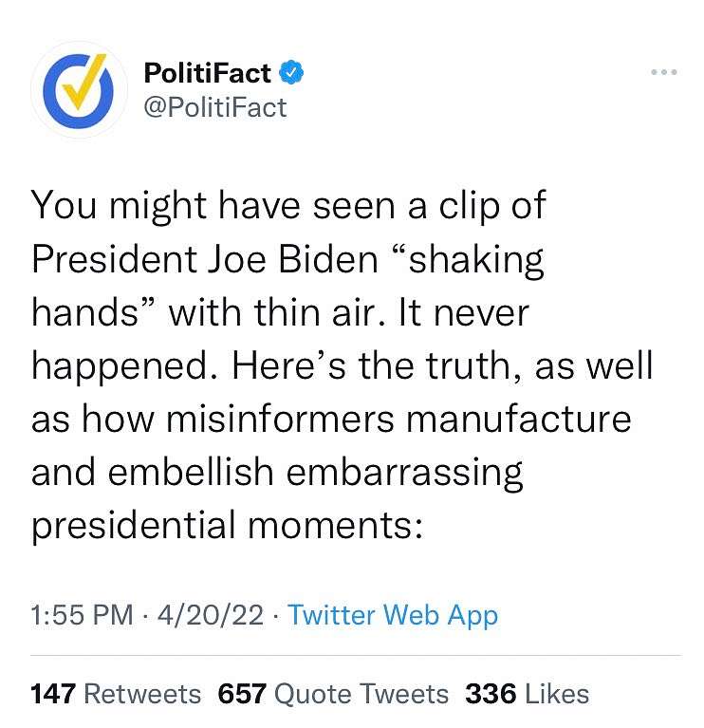Viewport: 704px width, 728px height.
Task: Click the 1:55 PM timestamp
Action: 82,614
